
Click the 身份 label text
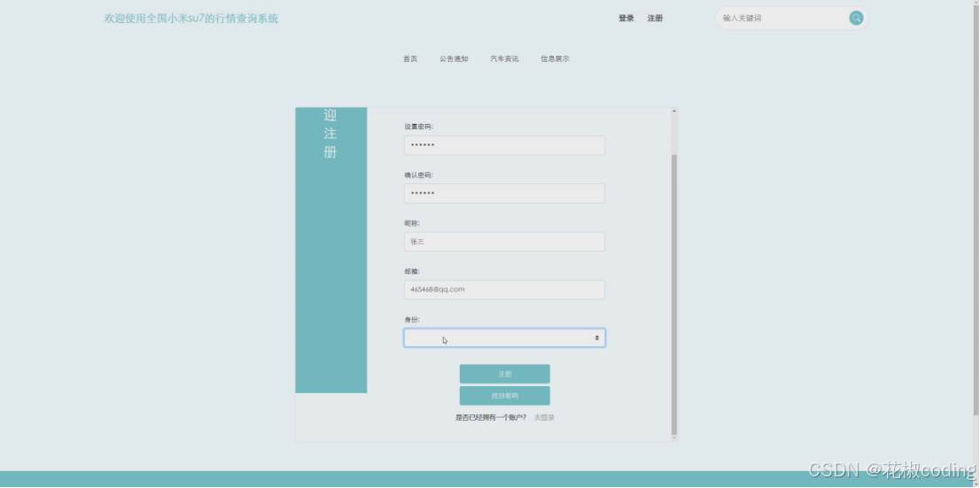point(411,320)
